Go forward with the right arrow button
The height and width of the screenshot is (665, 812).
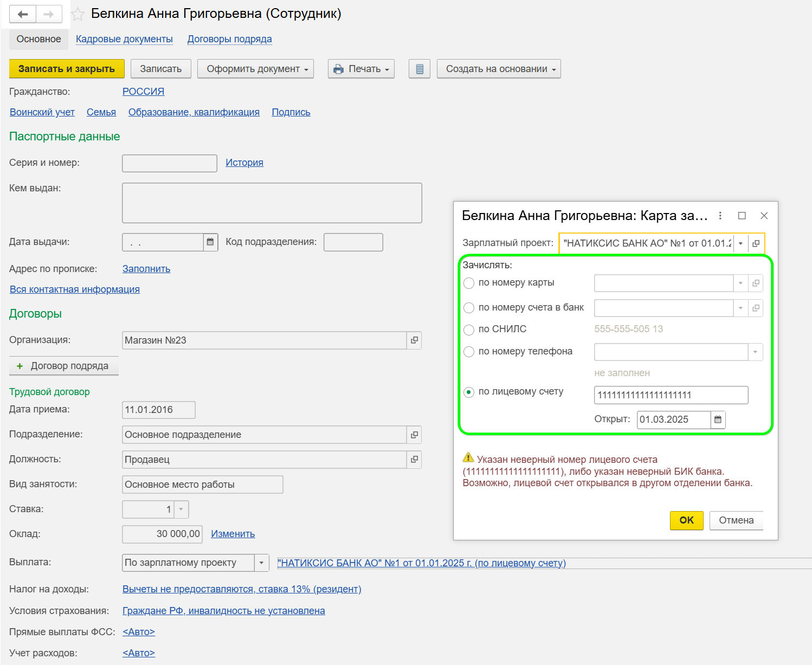coord(49,14)
